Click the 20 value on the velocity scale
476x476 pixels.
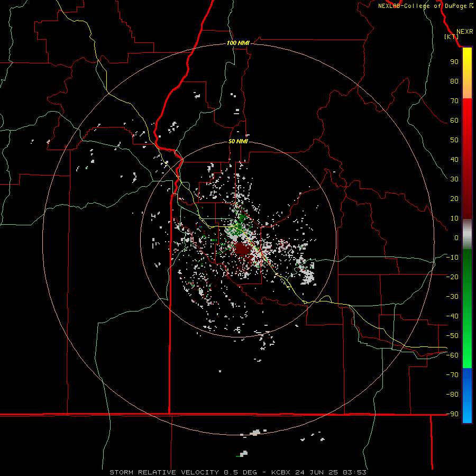(x=454, y=198)
